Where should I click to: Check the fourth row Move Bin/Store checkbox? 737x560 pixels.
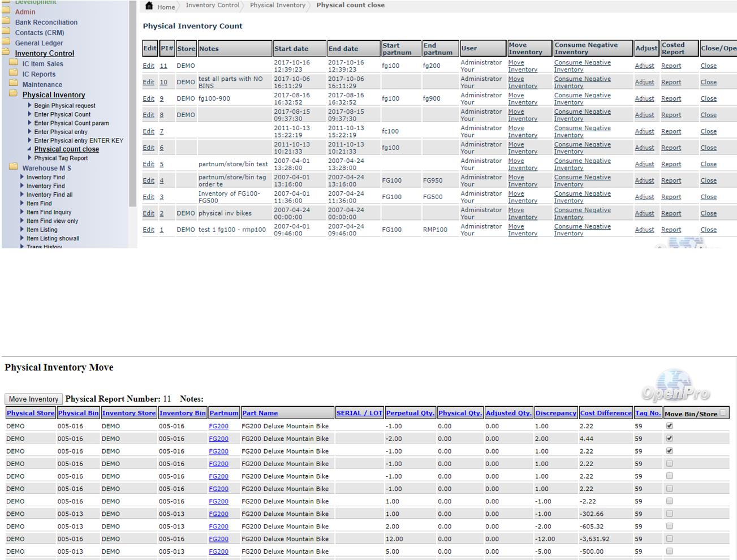click(670, 463)
